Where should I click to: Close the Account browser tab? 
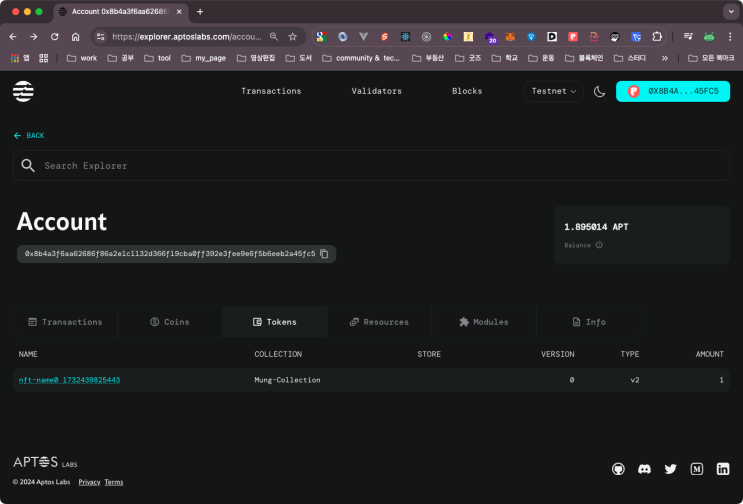[179, 11]
